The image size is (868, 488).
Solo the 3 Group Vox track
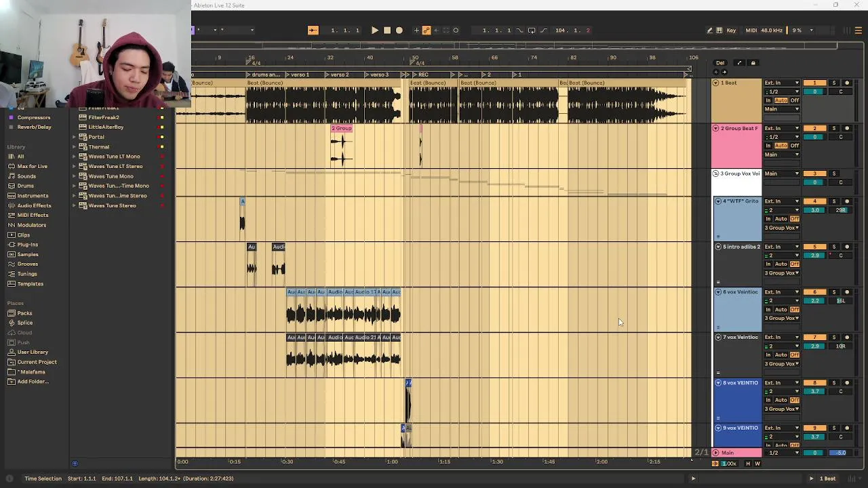pos(834,174)
